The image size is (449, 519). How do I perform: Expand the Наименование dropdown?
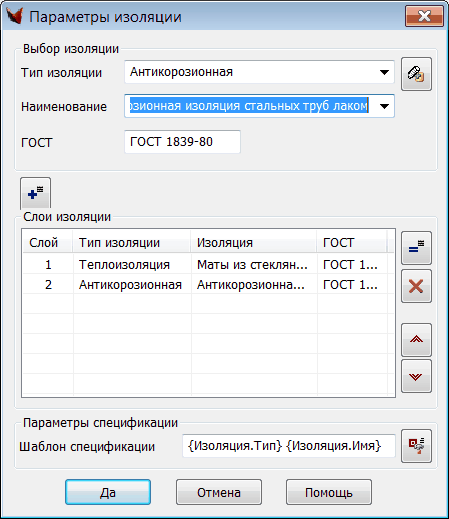click(384, 106)
